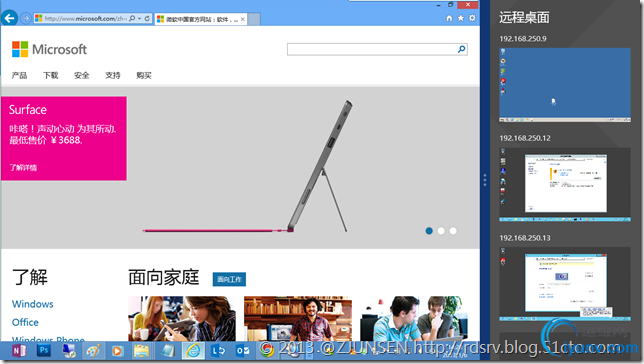Open IE Favorites star icon

point(460,18)
